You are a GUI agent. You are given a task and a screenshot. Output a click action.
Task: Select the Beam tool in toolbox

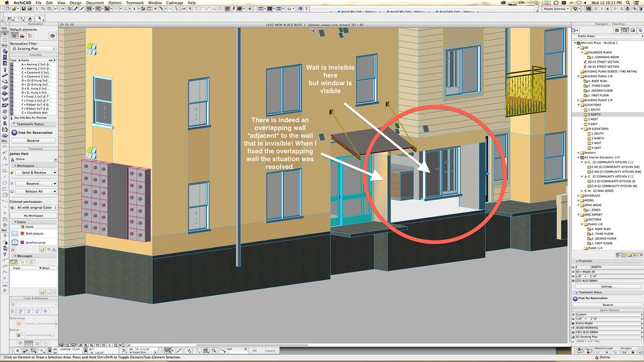click(5, 75)
